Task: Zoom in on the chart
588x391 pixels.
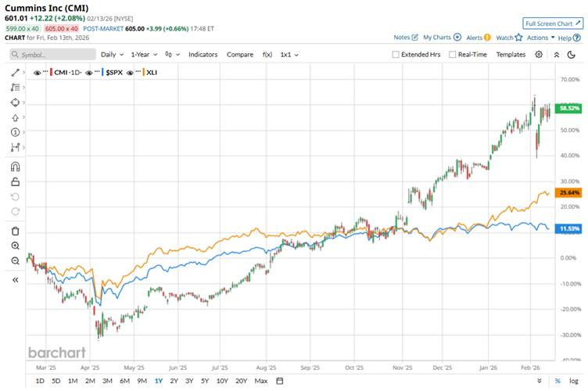Action: (15, 246)
